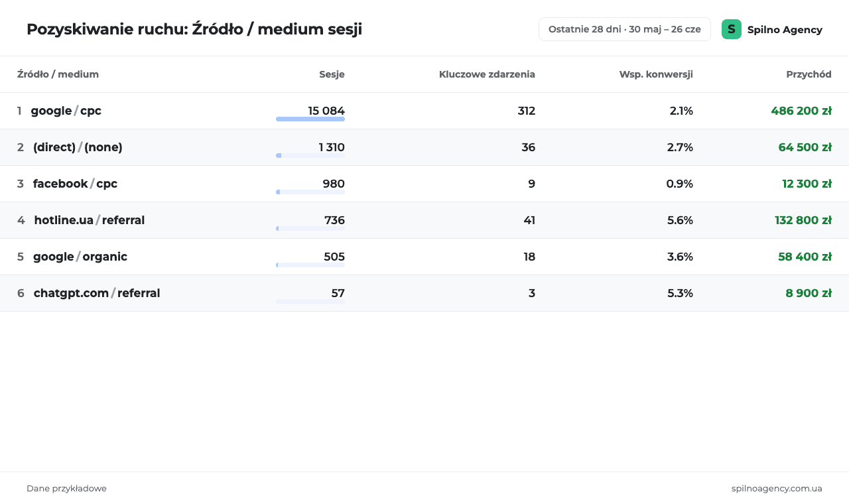Sort by the Źródło / medium column header
Viewport: 849px width, 504px height.
coord(58,74)
